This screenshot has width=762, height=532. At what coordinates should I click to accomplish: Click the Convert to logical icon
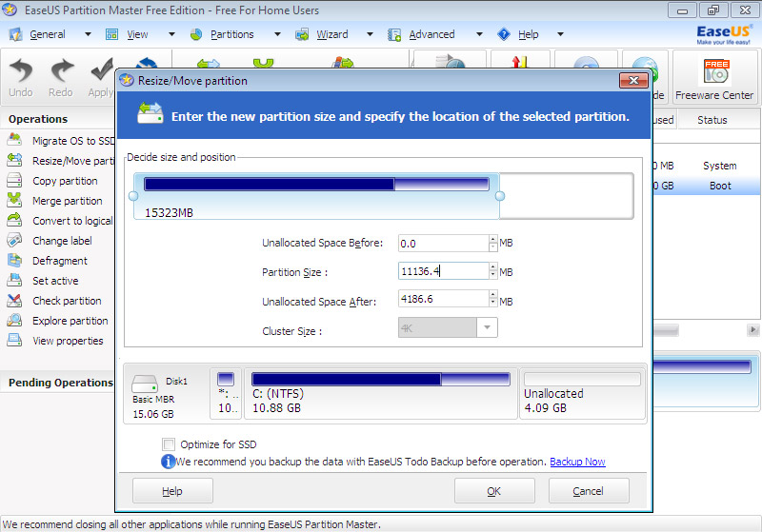point(14,221)
